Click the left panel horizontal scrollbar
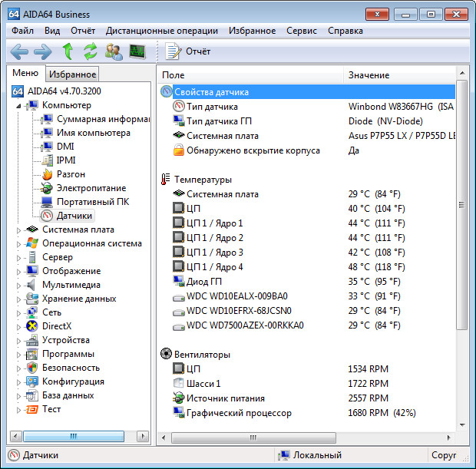The image size is (476, 469). [77, 436]
